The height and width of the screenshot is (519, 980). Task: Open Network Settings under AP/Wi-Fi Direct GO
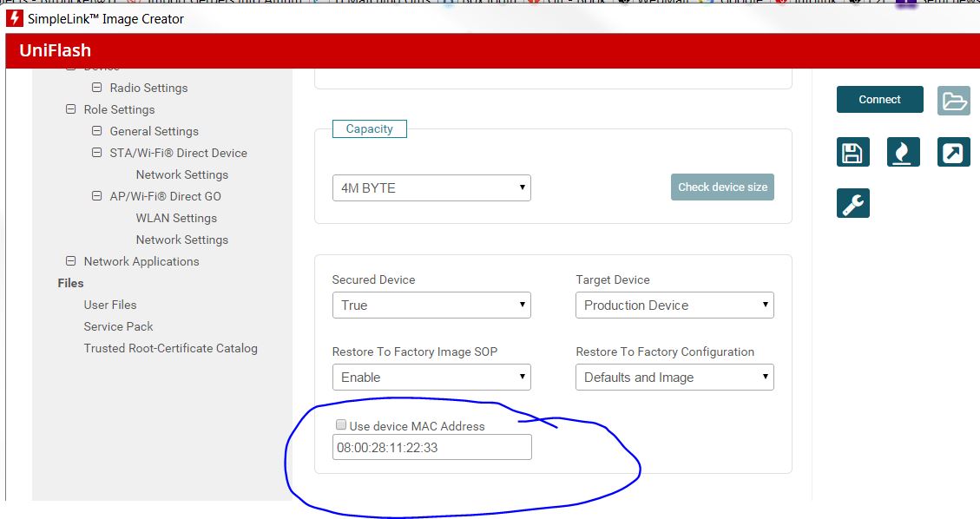182,240
